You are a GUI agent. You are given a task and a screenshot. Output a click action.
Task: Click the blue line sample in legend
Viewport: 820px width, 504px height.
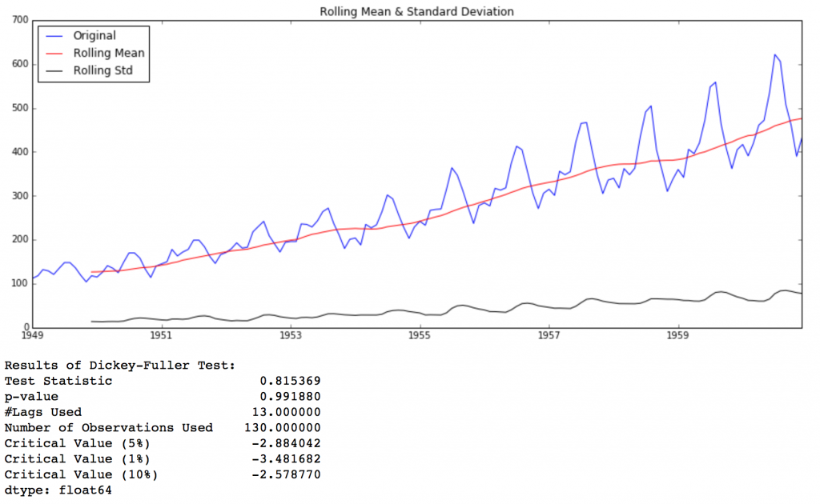tap(54, 35)
